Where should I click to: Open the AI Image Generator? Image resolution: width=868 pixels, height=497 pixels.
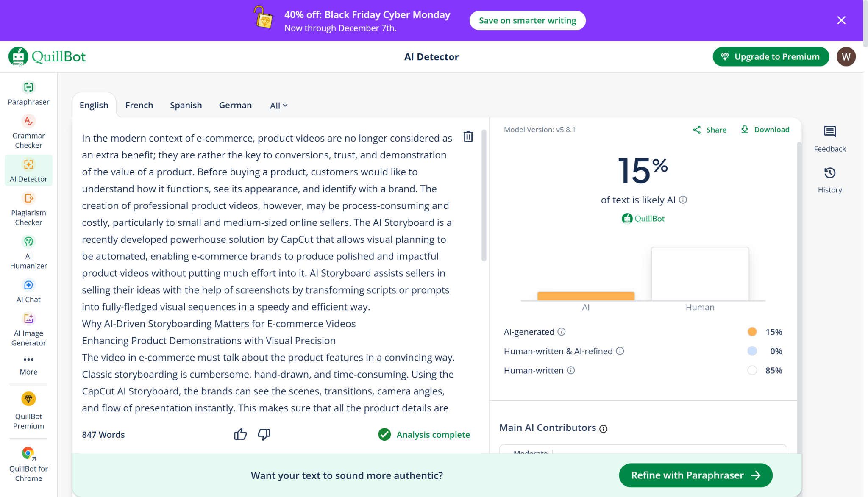[x=28, y=329]
